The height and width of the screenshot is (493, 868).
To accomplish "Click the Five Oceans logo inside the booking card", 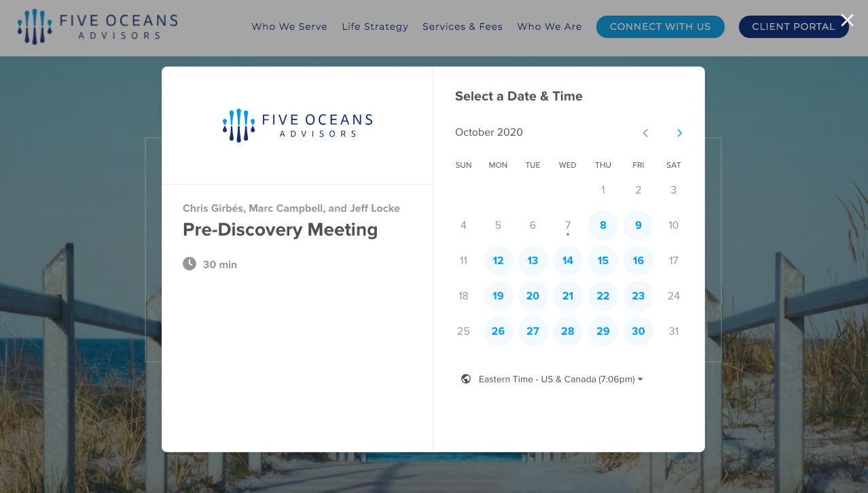I will coord(297,125).
